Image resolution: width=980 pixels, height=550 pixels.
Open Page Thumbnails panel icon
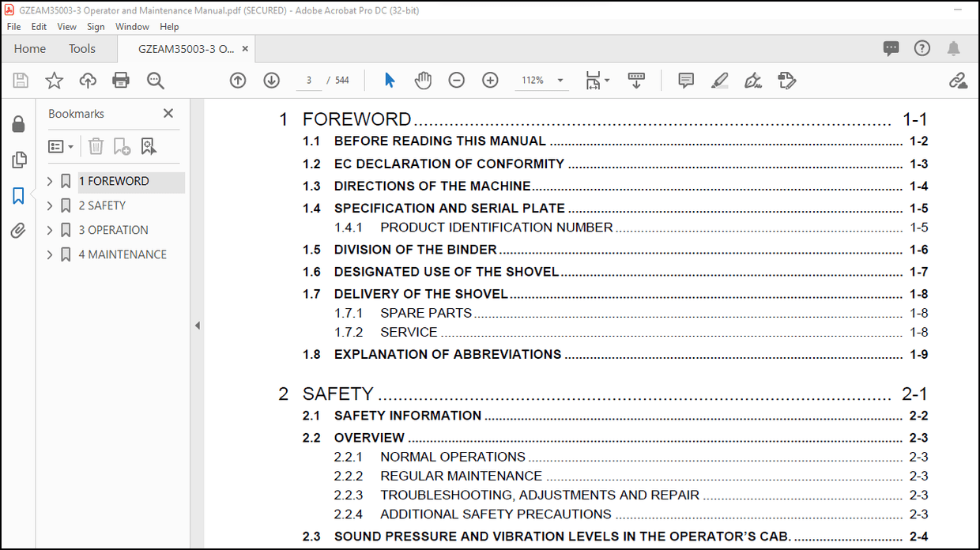(18, 160)
